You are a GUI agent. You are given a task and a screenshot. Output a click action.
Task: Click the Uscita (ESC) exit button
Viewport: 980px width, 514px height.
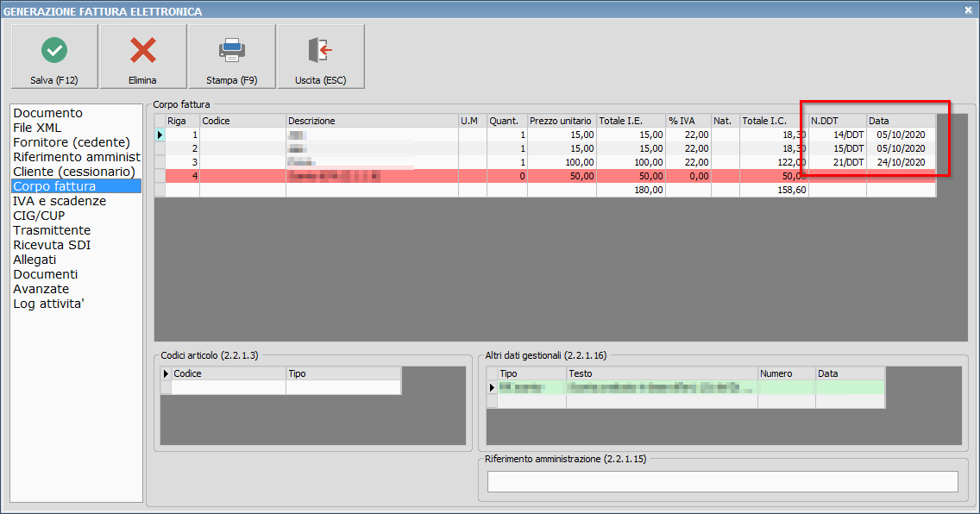(320, 56)
